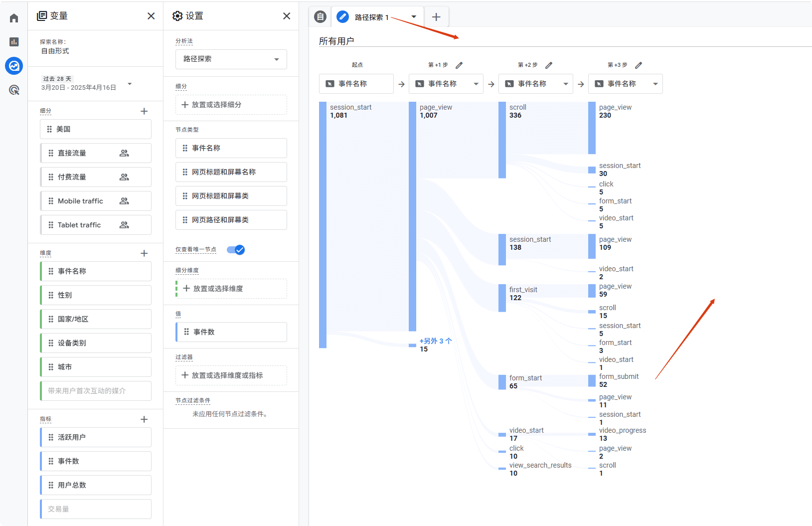Select the 国家/地区 dimension
This screenshot has height=526, width=812.
point(96,319)
